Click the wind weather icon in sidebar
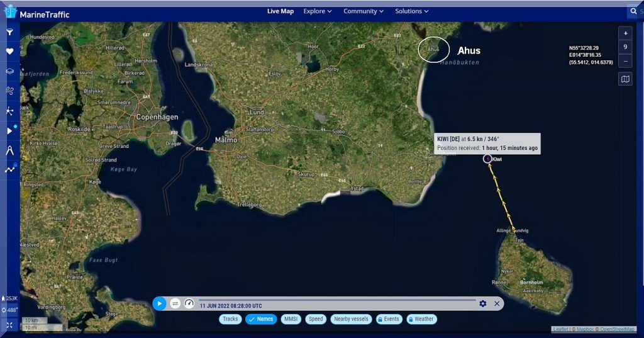 pyautogui.click(x=9, y=91)
